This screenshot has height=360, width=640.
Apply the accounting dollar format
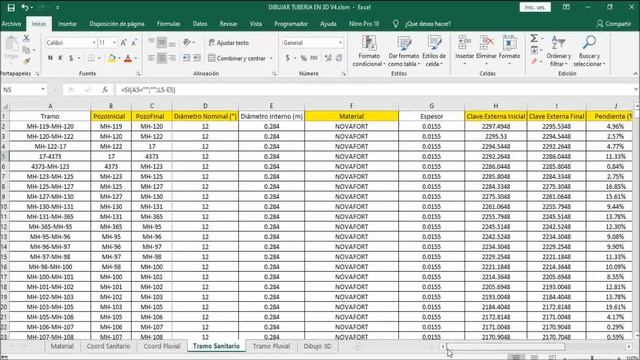pos(287,58)
